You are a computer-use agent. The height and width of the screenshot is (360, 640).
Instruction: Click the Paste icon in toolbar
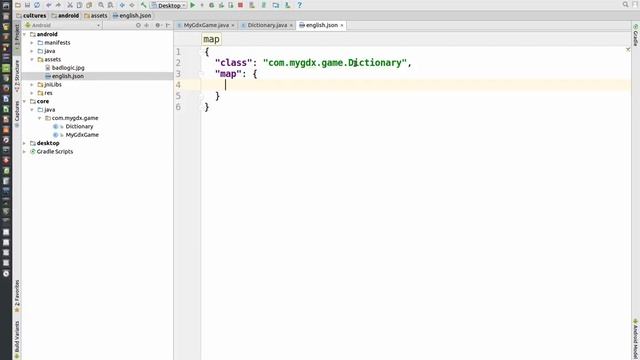pos(89,5)
